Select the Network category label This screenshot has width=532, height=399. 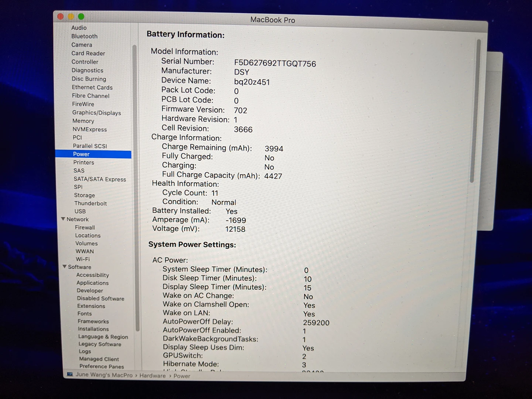pyautogui.click(x=78, y=219)
